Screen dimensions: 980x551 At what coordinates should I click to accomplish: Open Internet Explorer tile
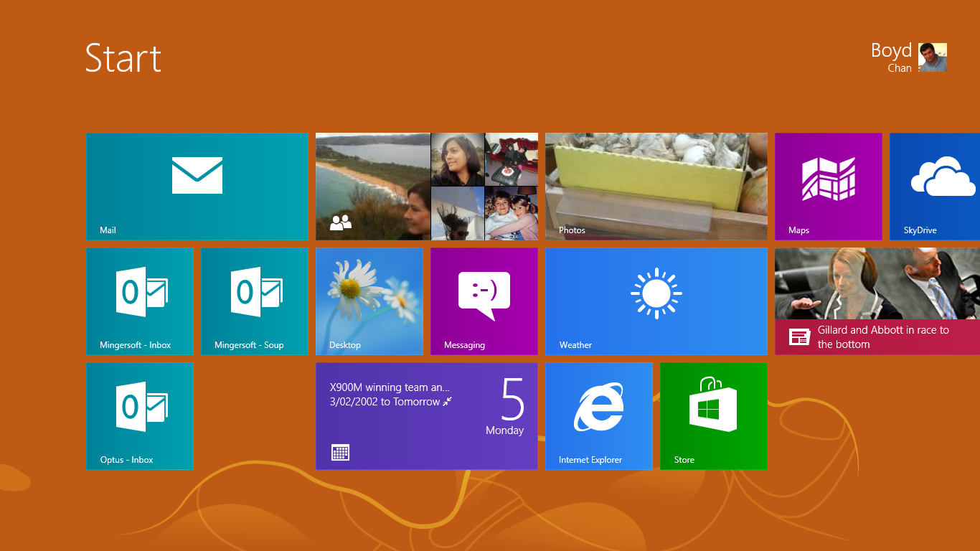tap(599, 416)
